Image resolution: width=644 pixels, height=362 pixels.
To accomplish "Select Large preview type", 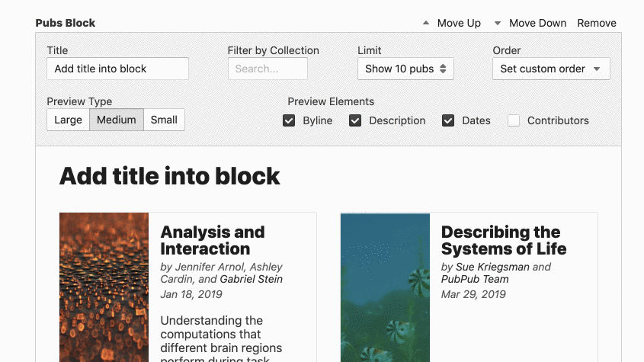I will point(68,120).
